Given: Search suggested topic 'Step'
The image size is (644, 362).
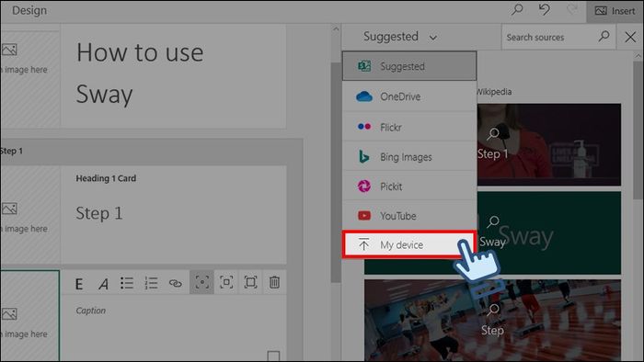Looking at the screenshot, I should click(492, 321).
